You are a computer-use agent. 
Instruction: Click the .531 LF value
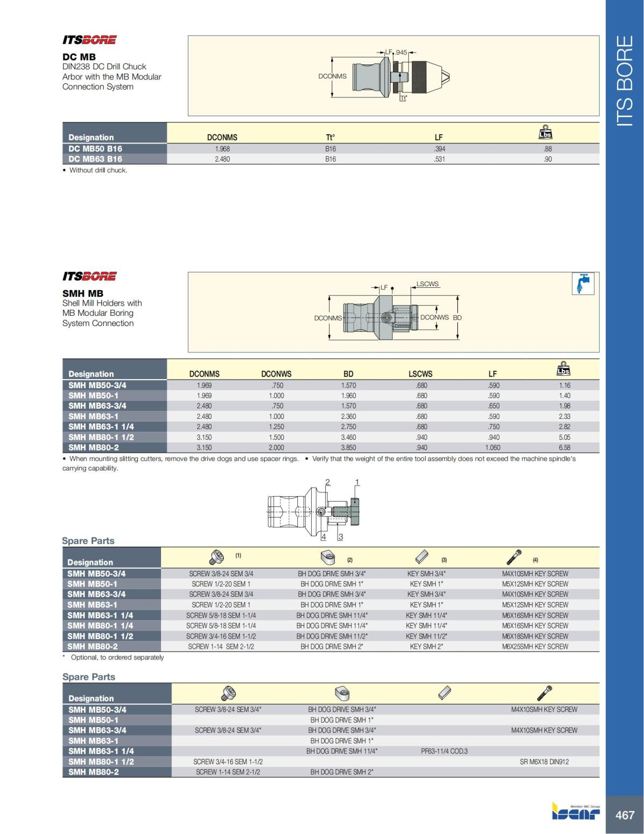pyautogui.click(x=440, y=159)
